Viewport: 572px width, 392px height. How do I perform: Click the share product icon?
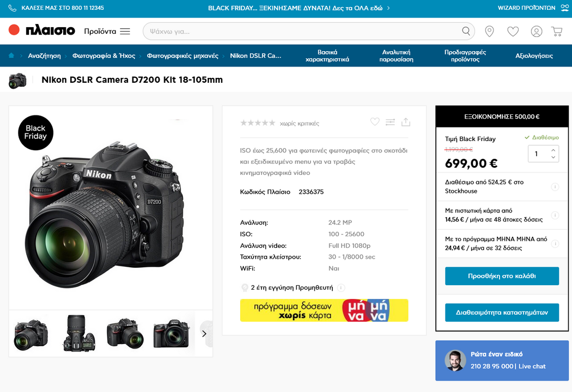pyautogui.click(x=406, y=122)
